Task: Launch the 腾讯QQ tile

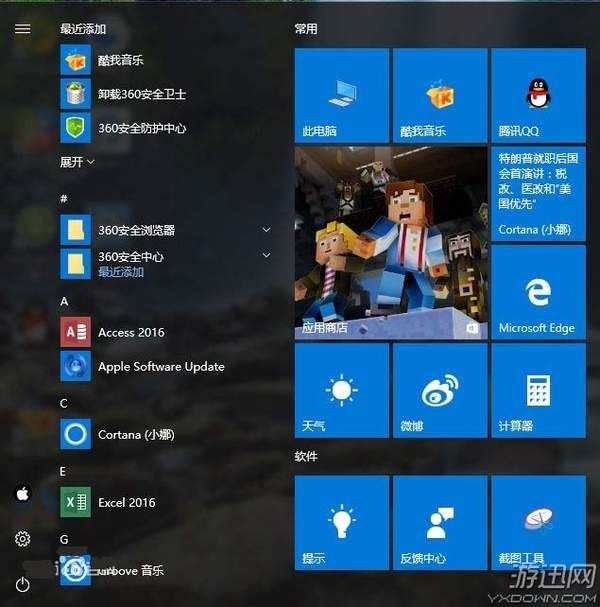Action: click(x=538, y=95)
